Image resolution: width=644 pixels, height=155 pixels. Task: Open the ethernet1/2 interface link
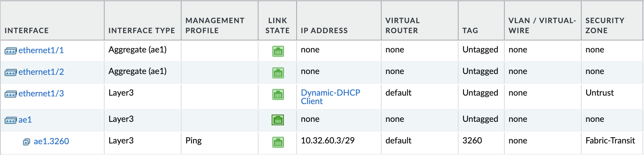(41, 72)
